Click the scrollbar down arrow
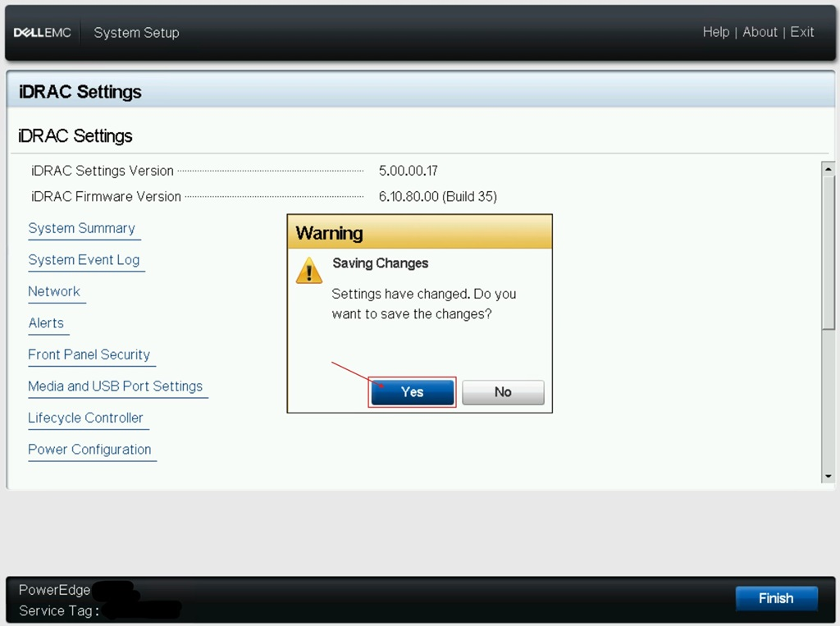This screenshot has height=626, width=840. 829,476
